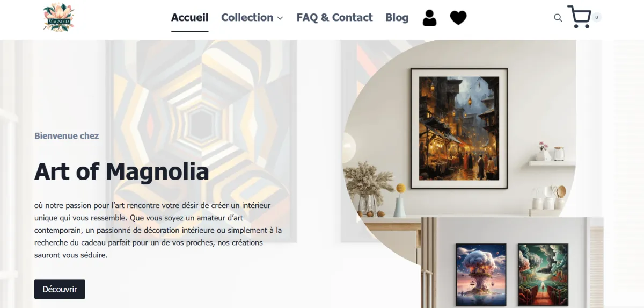Open the user account icon
The image size is (644, 308).
point(429,18)
